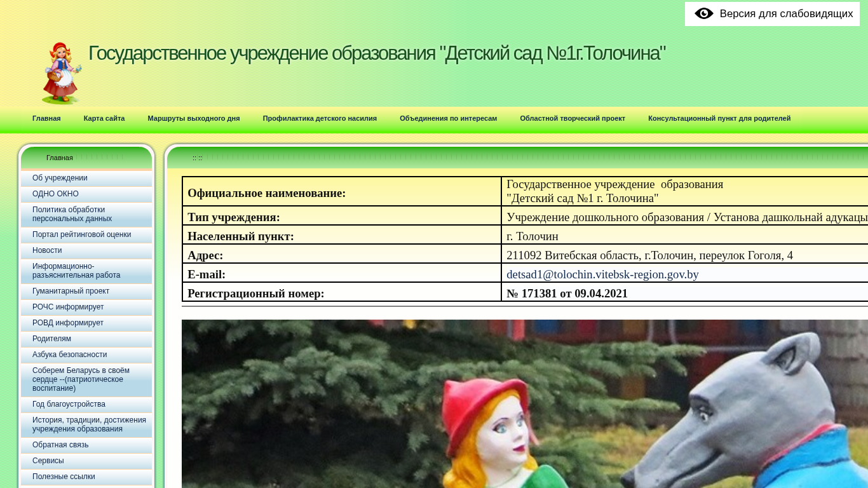Viewport: 868px width, 488px height.
Task: Click the Little Red Riding Hood logo
Action: click(62, 73)
